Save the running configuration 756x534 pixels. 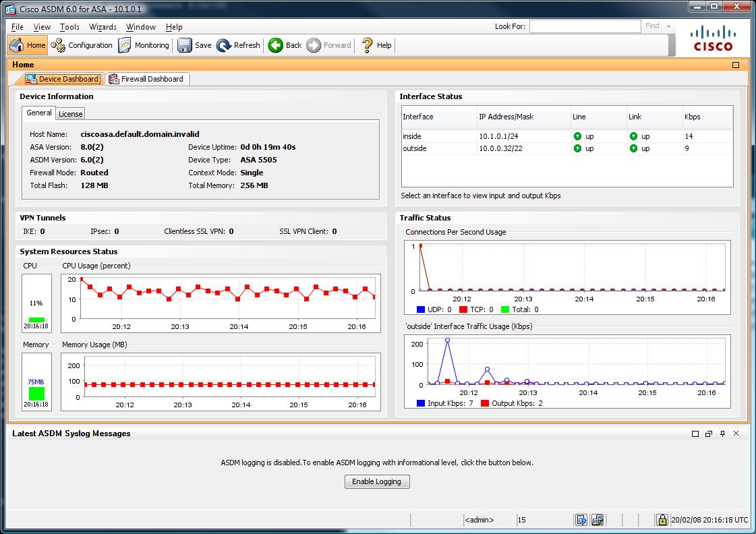pos(194,45)
